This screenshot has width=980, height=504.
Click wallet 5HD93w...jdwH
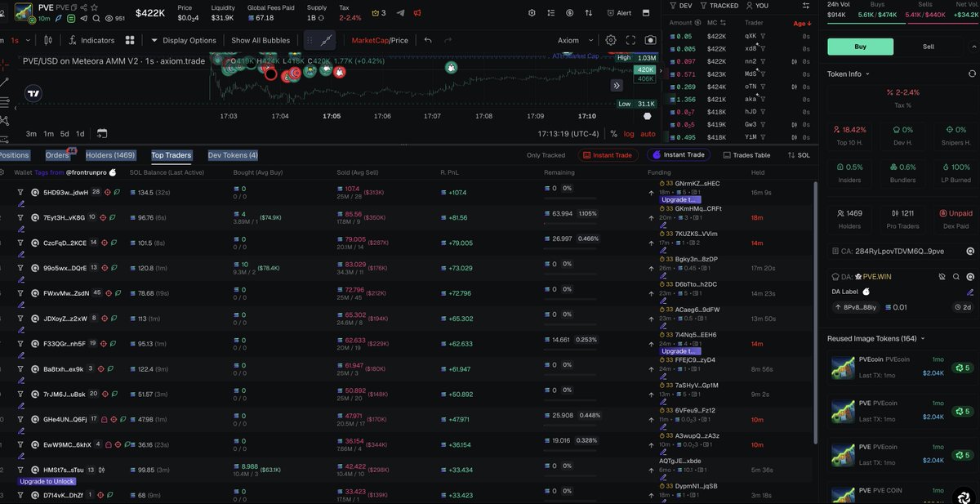coord(65,192)
